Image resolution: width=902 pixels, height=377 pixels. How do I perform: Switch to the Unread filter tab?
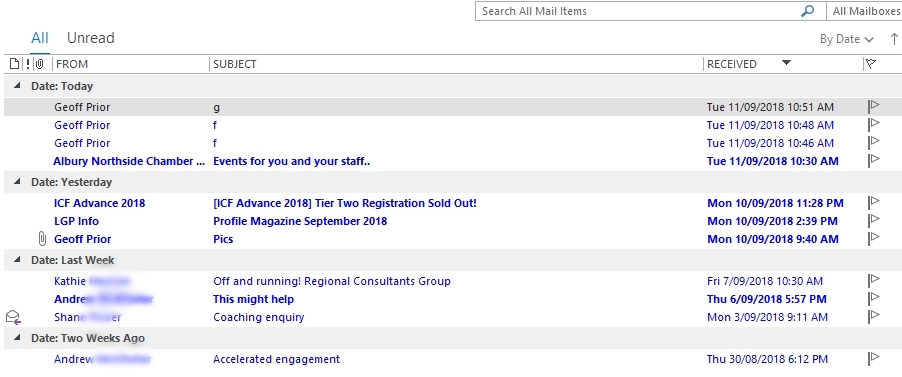pos(91,38)
